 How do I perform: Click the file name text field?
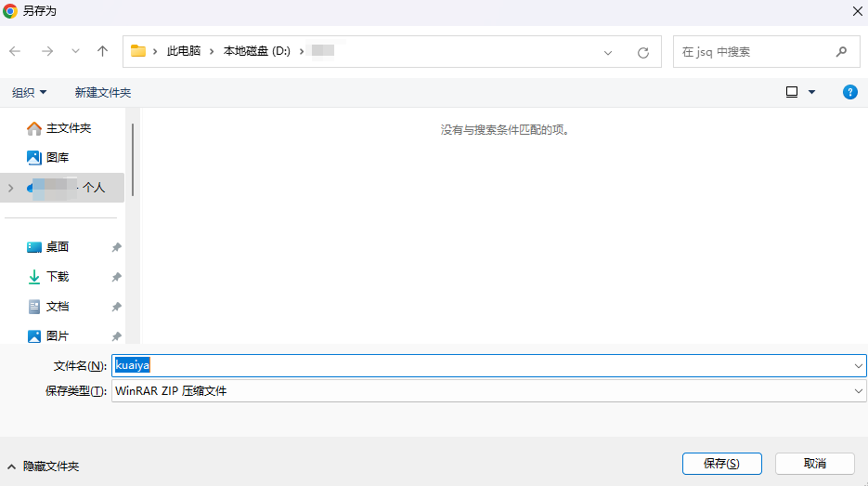tap(483, 365)
